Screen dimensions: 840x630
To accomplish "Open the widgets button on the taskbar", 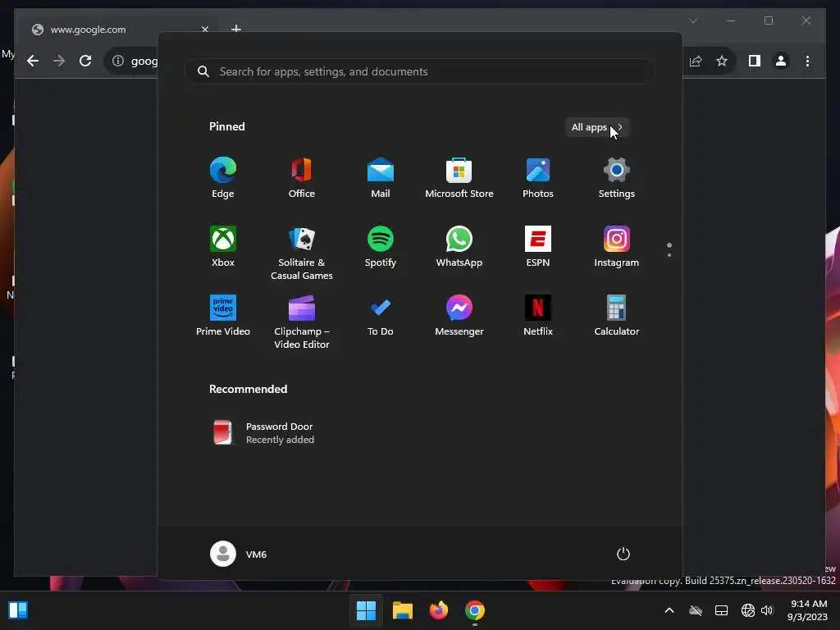I will [18, 610].
